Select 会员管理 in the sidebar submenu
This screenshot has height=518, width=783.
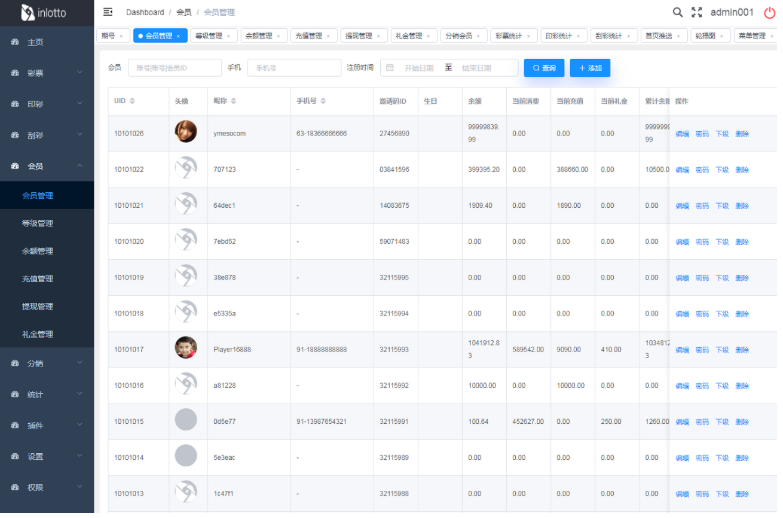[x=47, y=195]
